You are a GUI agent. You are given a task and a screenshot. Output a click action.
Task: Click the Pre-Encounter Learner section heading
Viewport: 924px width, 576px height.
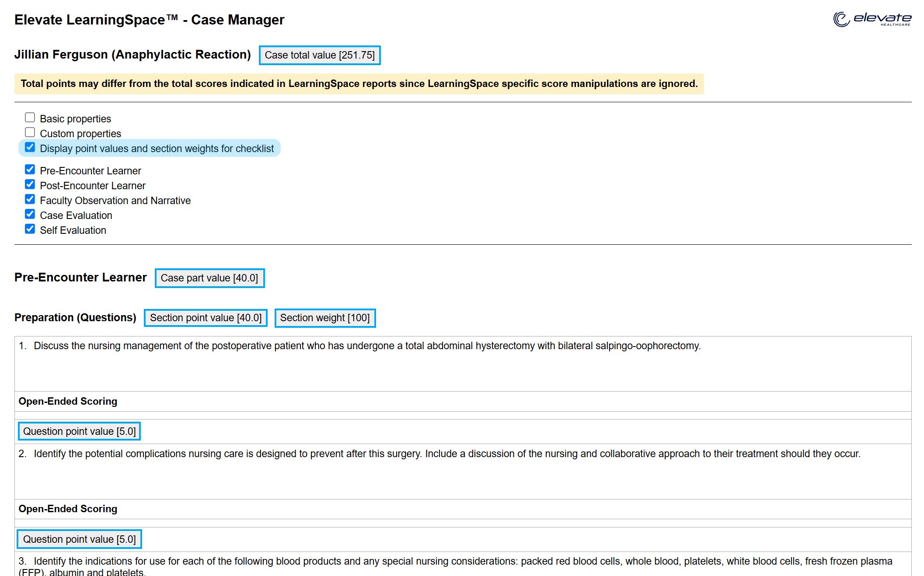point(80,278)
